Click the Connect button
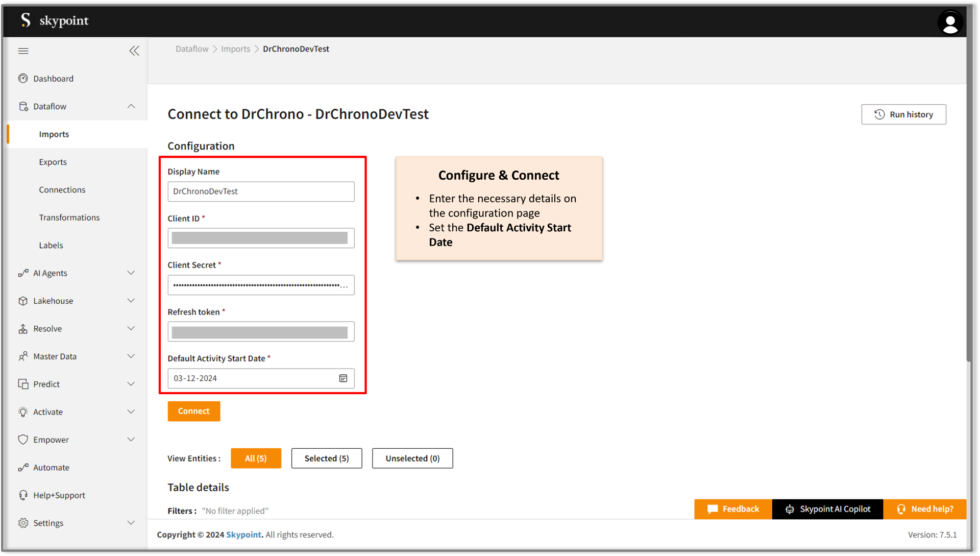980x556 pixels. click(x=194, y=410)
